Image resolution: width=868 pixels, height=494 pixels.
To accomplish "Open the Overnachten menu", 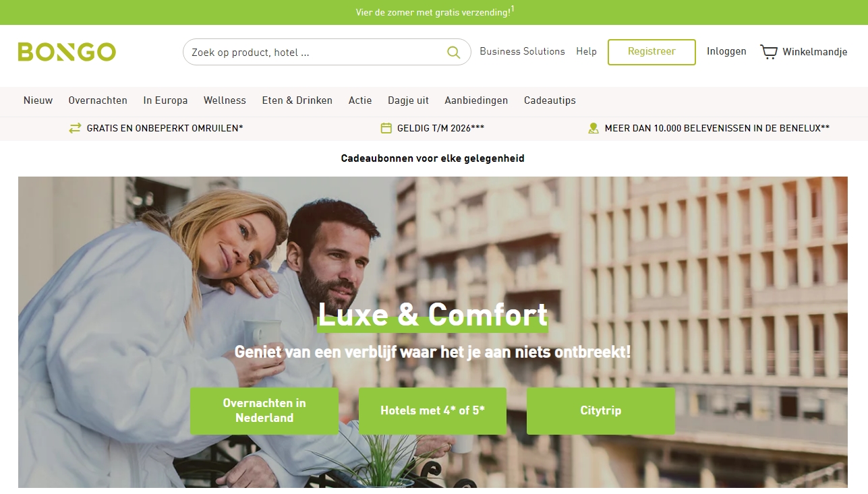I will [x=98, y=100].
